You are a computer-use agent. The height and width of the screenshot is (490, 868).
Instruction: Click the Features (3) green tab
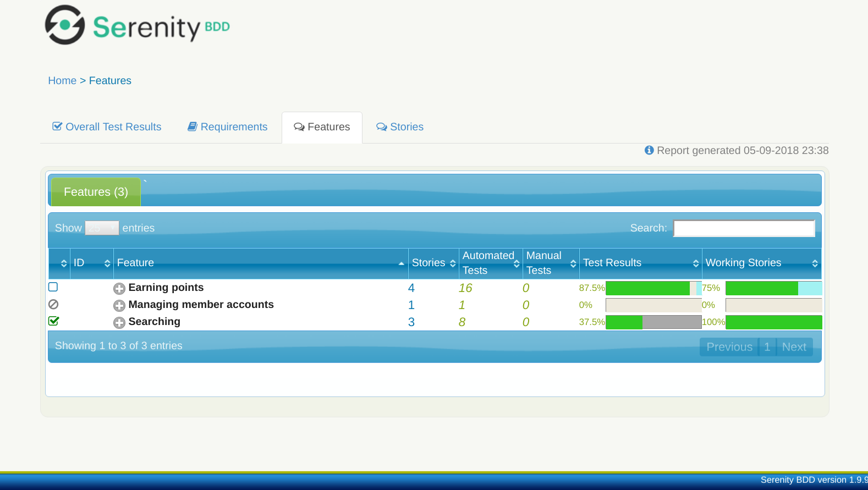(x=96, y=192)
